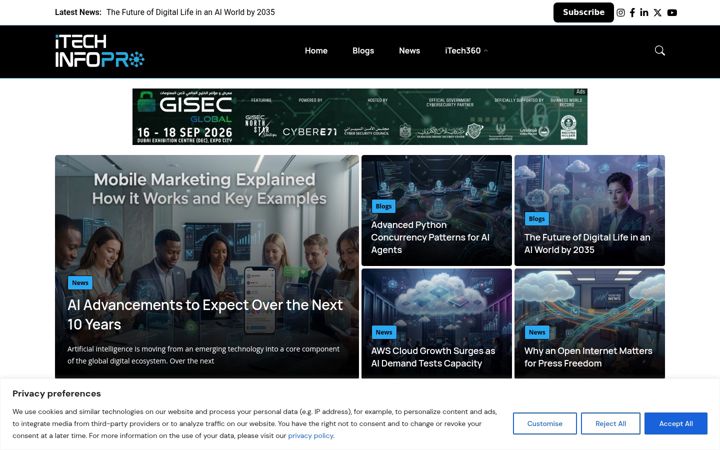Open 'Why an Open Internet Matters' article
The image size is (720, 450).
[x=588, y=357]
